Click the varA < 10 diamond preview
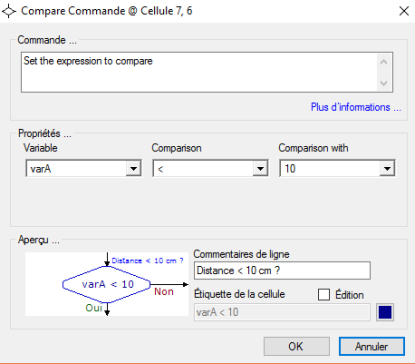The image size is (415, 364). [x=107, y=284]
